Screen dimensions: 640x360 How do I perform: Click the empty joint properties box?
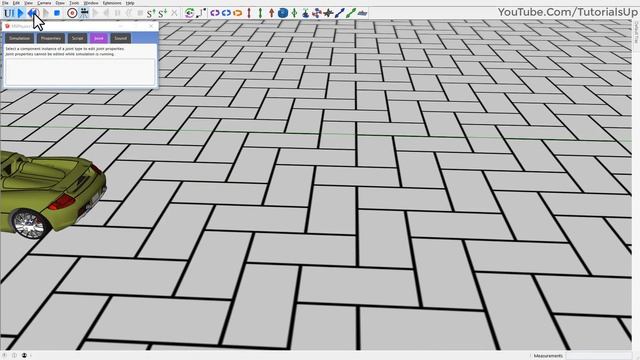point(80,72)
